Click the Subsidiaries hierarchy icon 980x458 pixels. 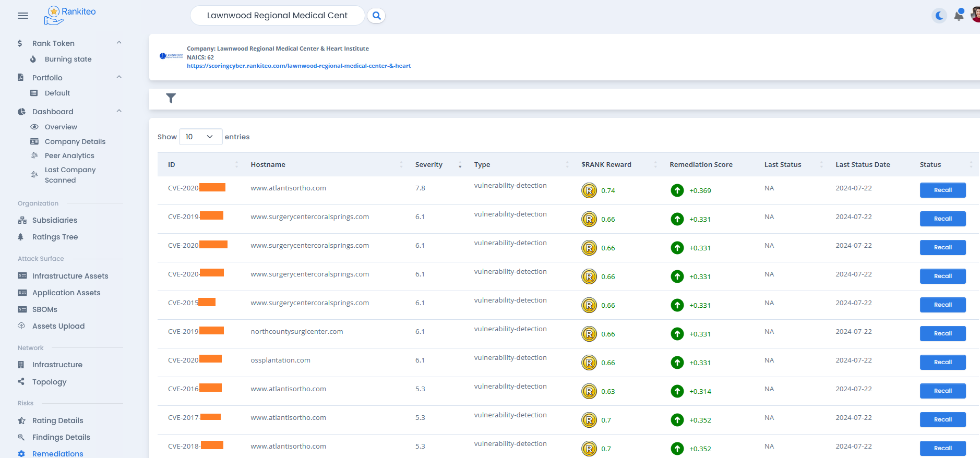(22, 220)
